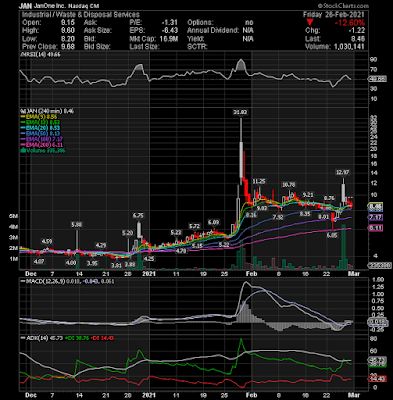
Task: Click the 7.92 low price label
Action: [x=277, y=218]
